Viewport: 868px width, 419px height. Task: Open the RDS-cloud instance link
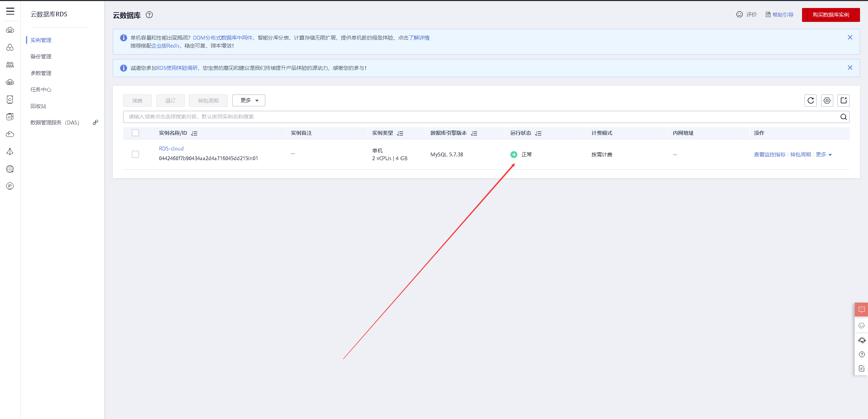click(x=171, y=149)
